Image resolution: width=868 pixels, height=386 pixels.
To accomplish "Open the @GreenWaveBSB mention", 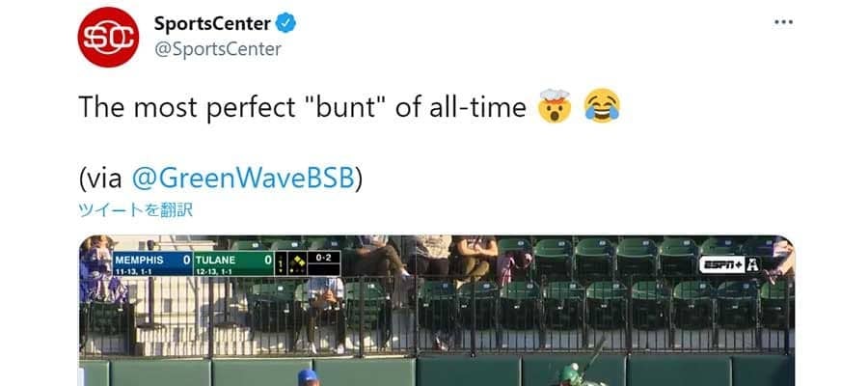I will click(245, 178).
